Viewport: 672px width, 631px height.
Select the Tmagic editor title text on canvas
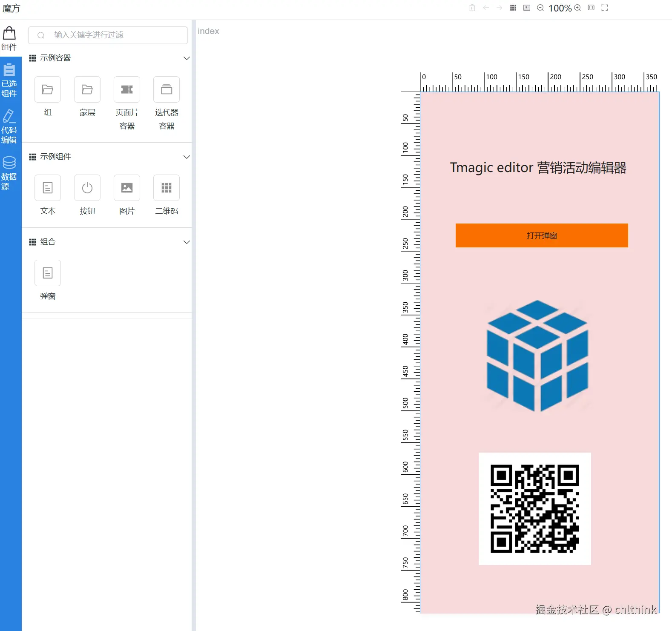[x=538, y=168]
